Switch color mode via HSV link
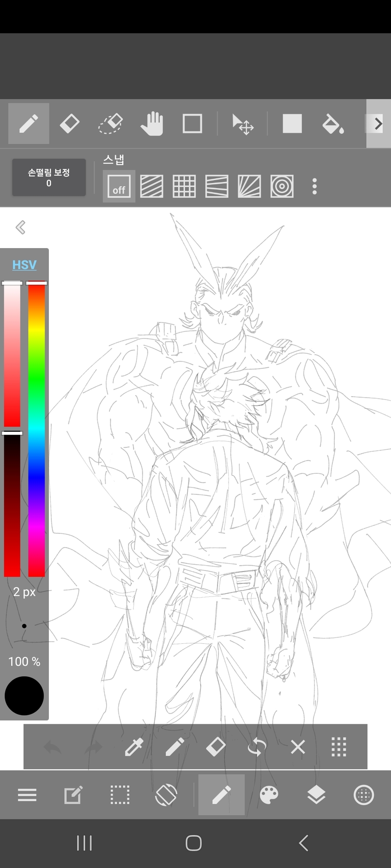This screenshot has height=868, width=391. 24,265
